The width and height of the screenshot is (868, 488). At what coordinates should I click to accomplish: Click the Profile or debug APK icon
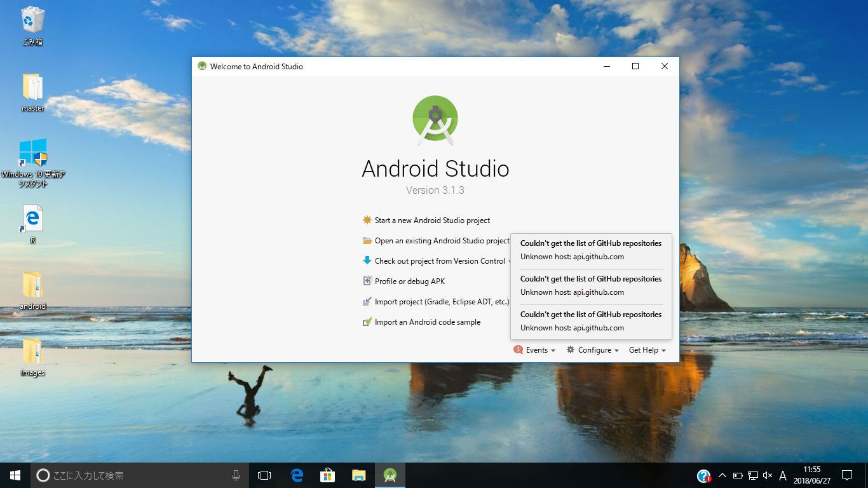(367, 281)
